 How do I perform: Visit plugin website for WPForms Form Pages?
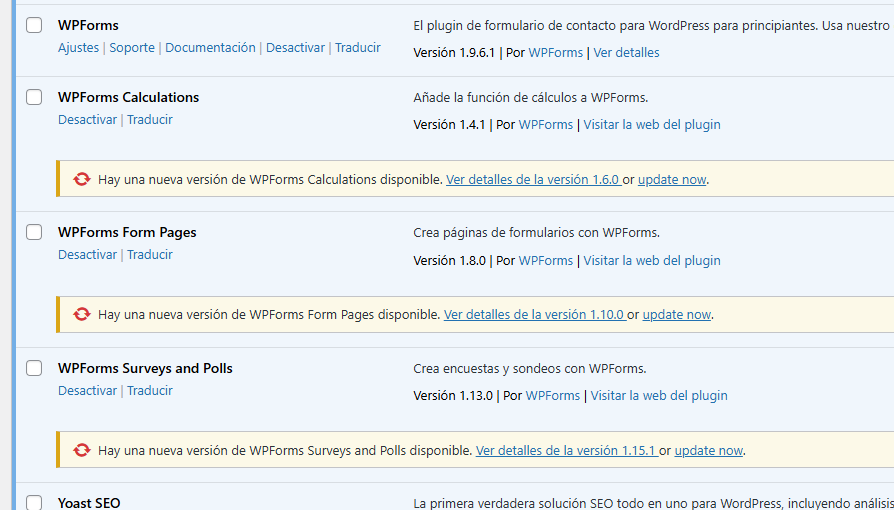point(652,260)
